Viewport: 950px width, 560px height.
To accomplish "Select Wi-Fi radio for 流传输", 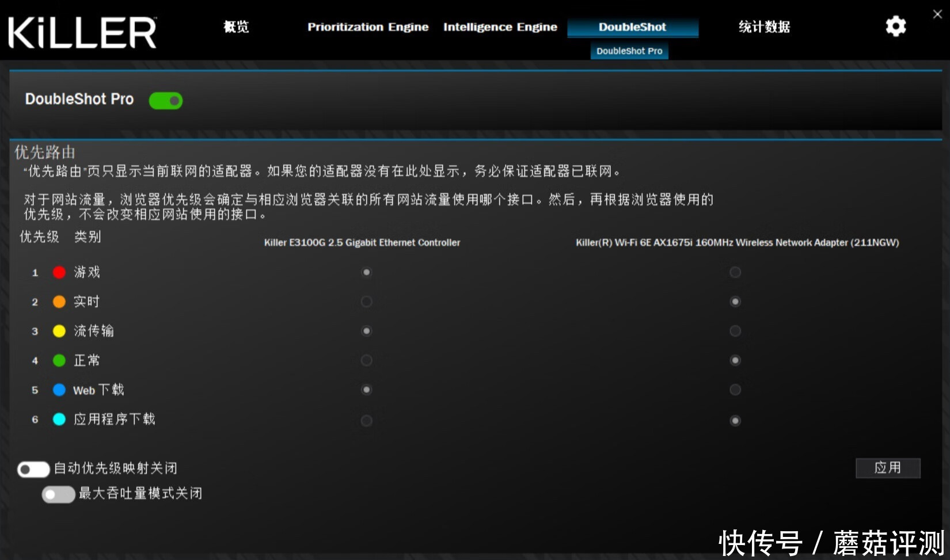I will coord(735,331).
